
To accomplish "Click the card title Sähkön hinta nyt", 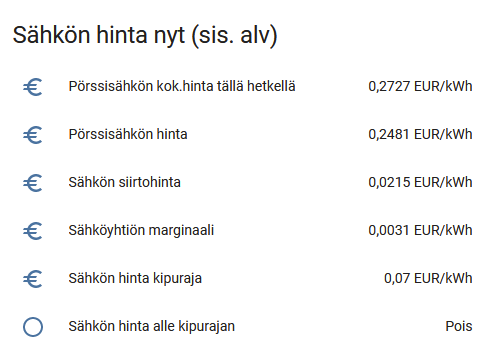I will coord(99,36).
